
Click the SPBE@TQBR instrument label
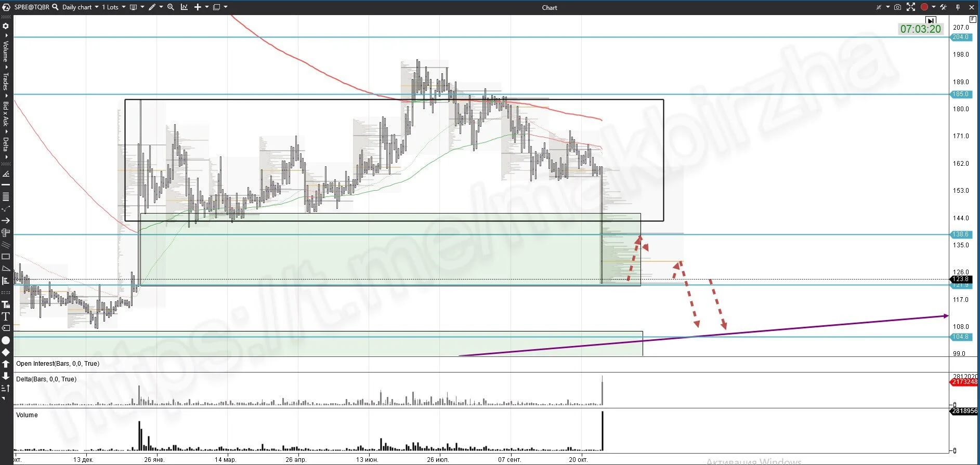32,7
